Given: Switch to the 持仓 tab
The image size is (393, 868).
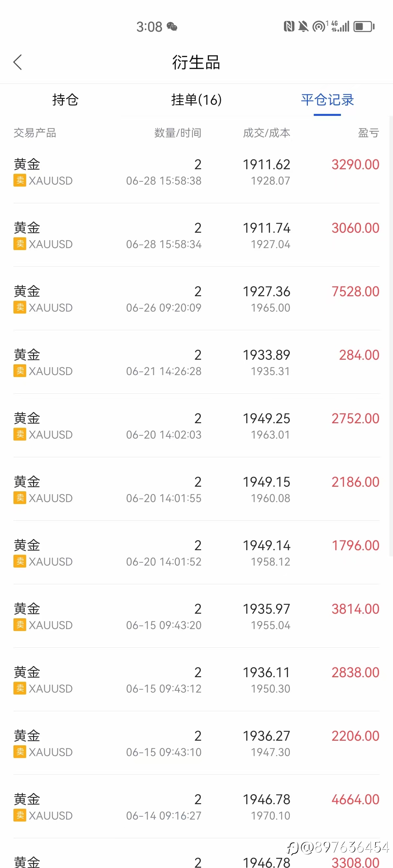Looking at the screenshot, I should [x=65, y=100].
